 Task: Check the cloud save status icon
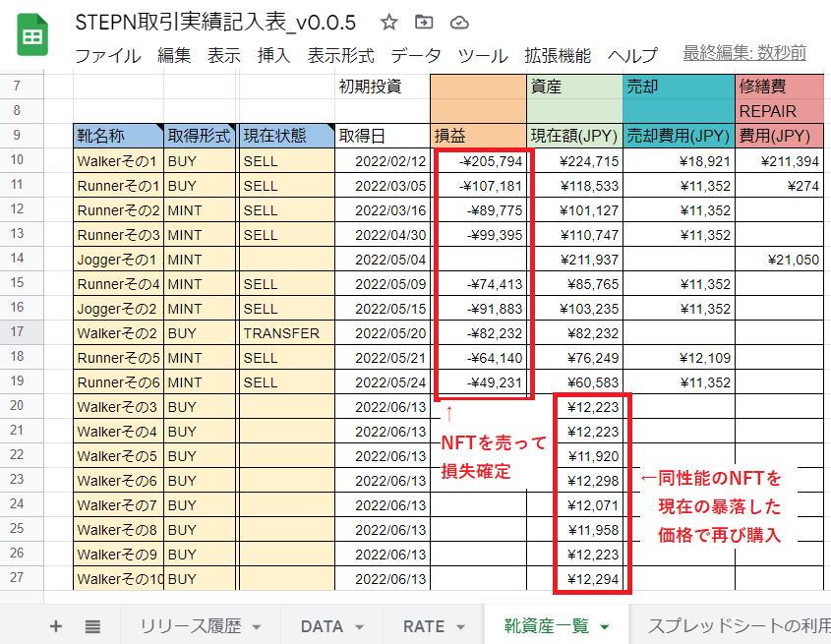click(x=459, y=23)
